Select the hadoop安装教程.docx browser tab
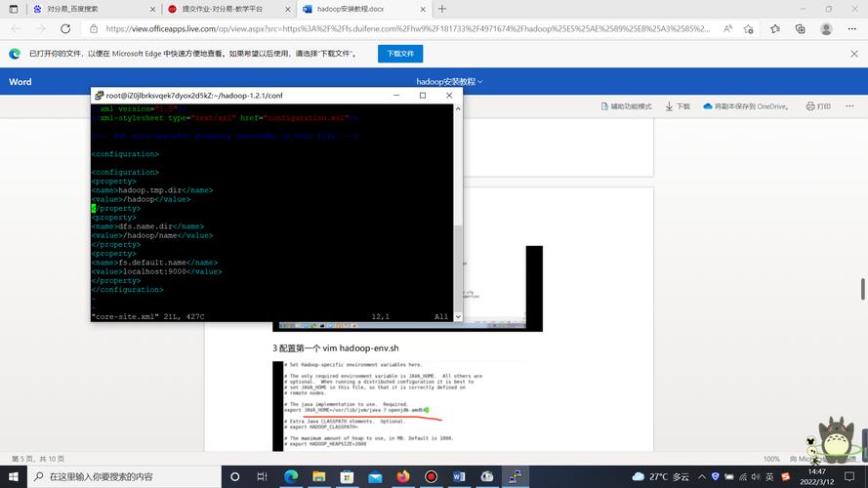 363,9
